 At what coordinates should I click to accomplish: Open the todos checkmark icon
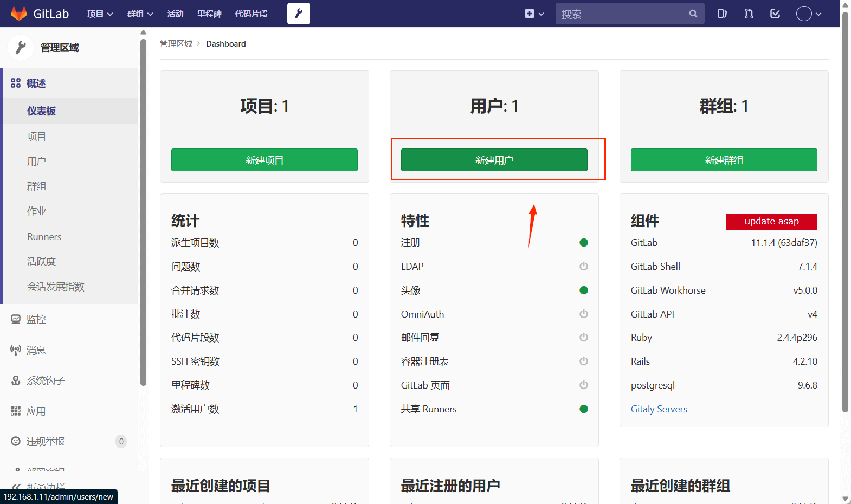(x=775, y=14)
